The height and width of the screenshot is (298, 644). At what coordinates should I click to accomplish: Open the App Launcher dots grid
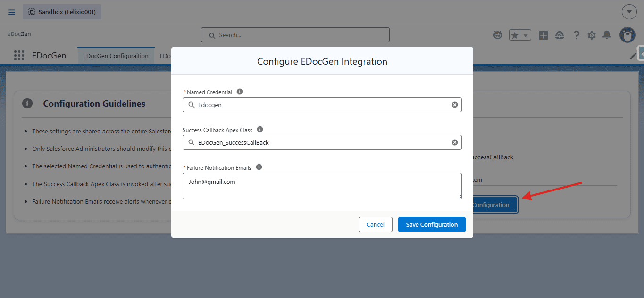[x=19, y=56]
